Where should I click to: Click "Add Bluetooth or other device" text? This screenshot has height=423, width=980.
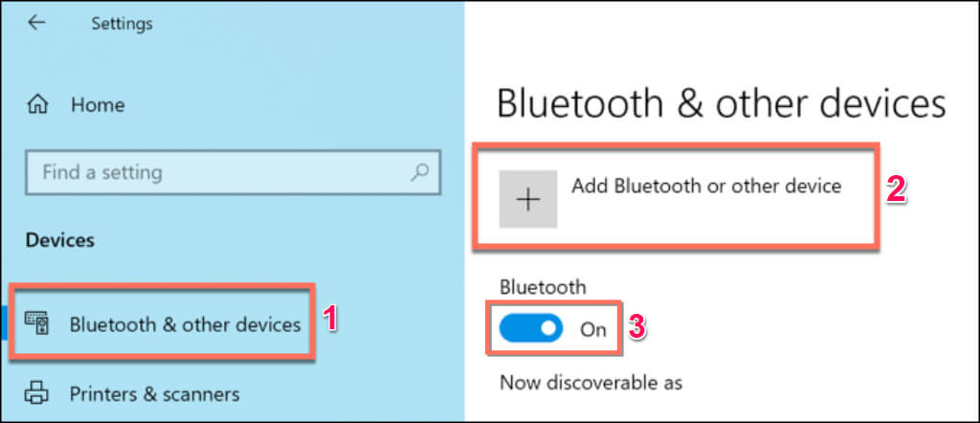[x=705, y=186]
